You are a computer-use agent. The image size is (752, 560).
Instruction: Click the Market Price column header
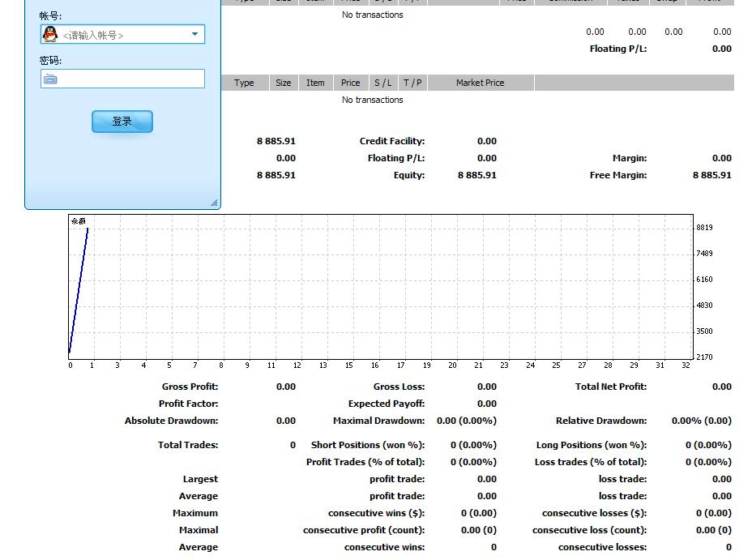(480, 83)
